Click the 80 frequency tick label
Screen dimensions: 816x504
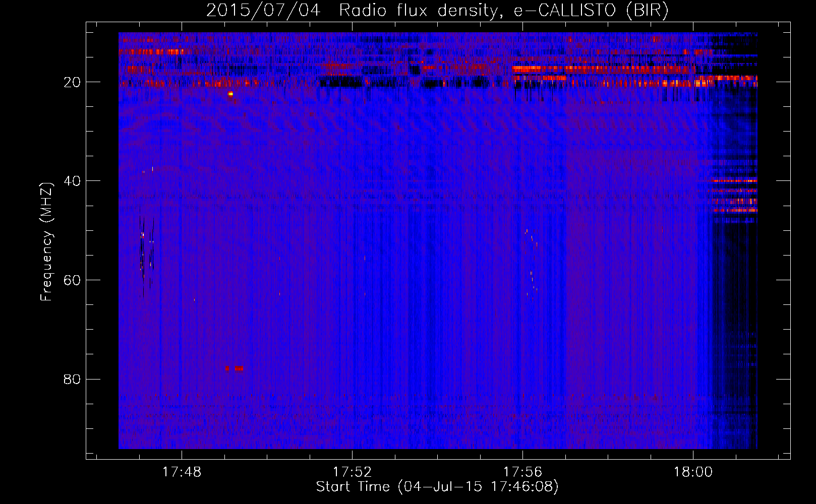73,379
